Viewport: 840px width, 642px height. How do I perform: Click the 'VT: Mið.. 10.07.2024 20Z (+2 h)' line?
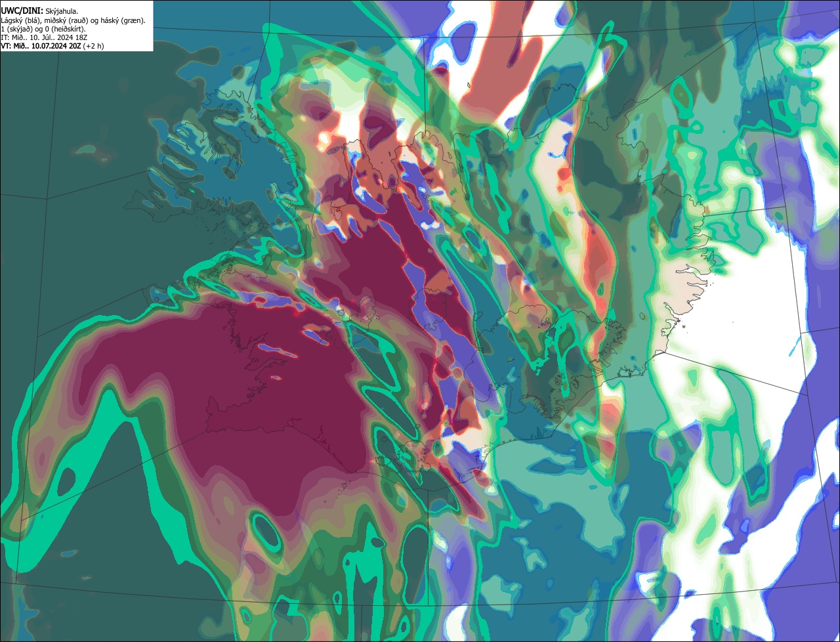52,46
